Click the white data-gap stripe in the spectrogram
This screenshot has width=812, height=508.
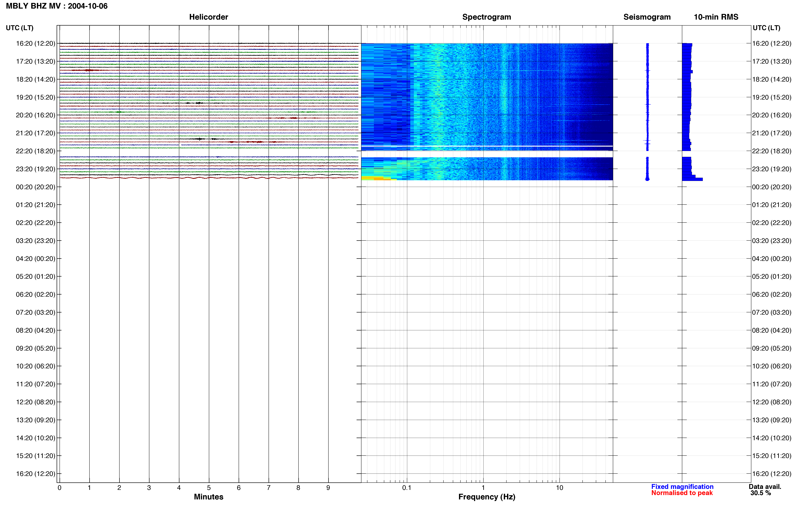[x=487, y=154]
